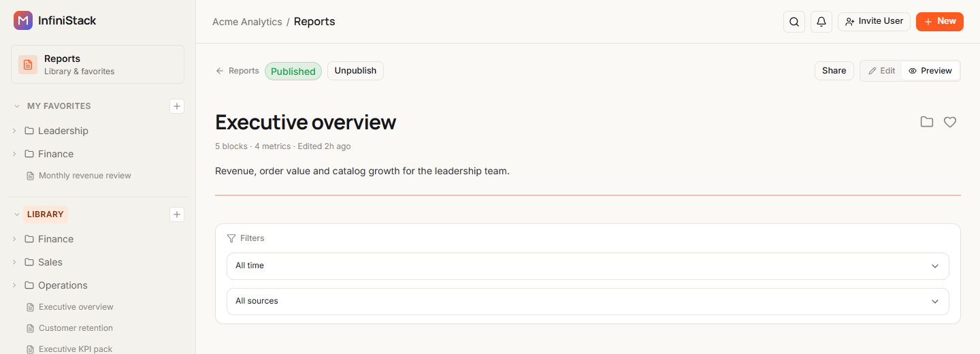
Task: Switch to Edit mode
Action: [881, 71]
